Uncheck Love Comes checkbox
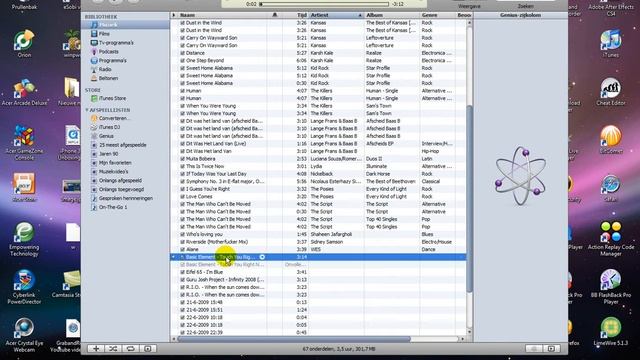 182,197
